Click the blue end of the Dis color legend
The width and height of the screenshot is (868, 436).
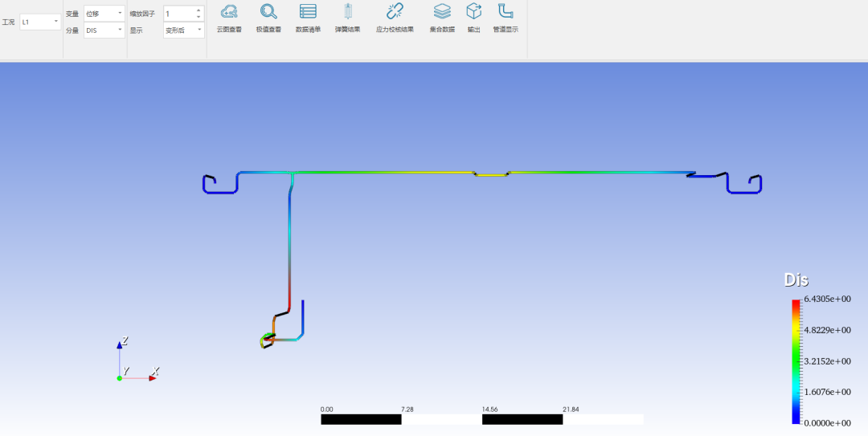796,420
